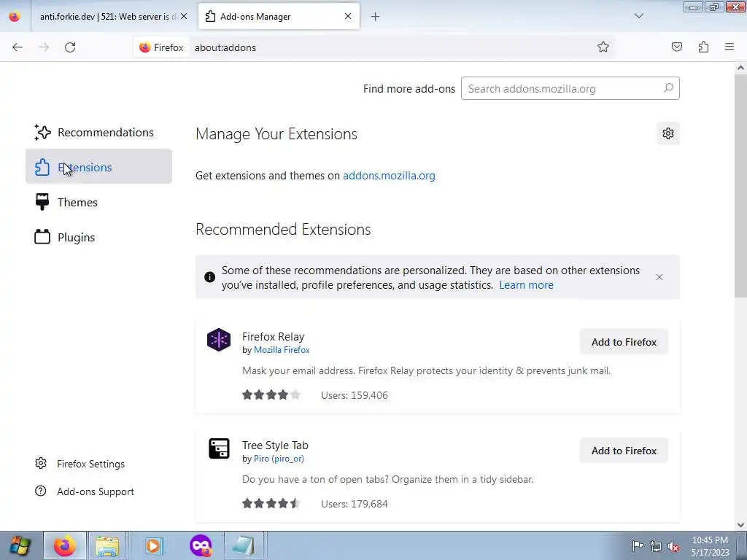Image resolution: width=747 pixels, height=560 pixels.
Task: Click the Manage Your Extensions heading
Action: [x=276, y=134]
